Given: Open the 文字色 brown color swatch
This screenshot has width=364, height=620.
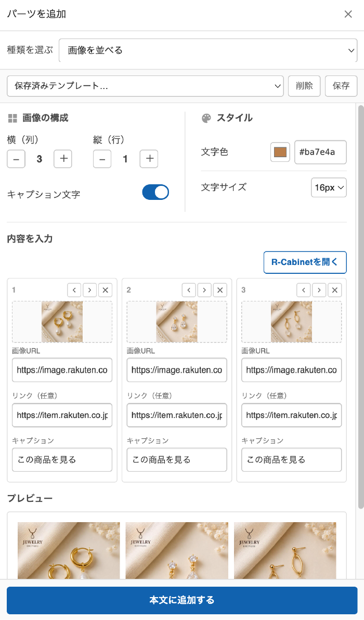Looking at the screenshot, I should tap(280, 152).
